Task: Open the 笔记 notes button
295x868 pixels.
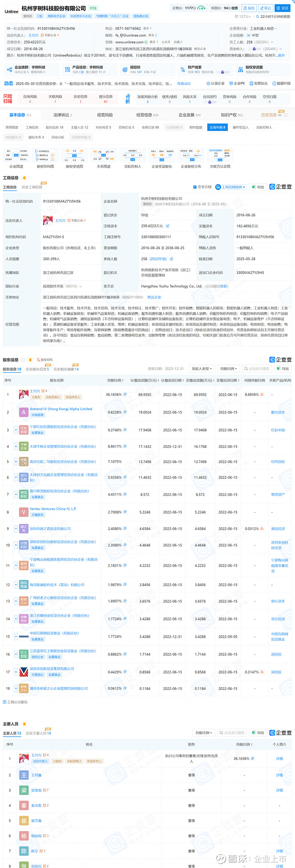Action: pyautogui.click(x=265, y=8)
